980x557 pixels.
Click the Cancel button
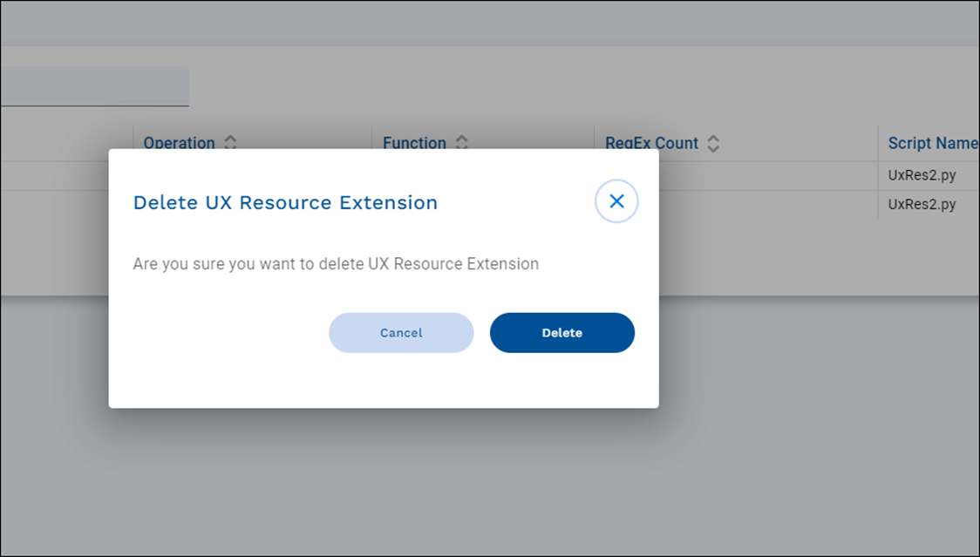[x=401, y=333]
